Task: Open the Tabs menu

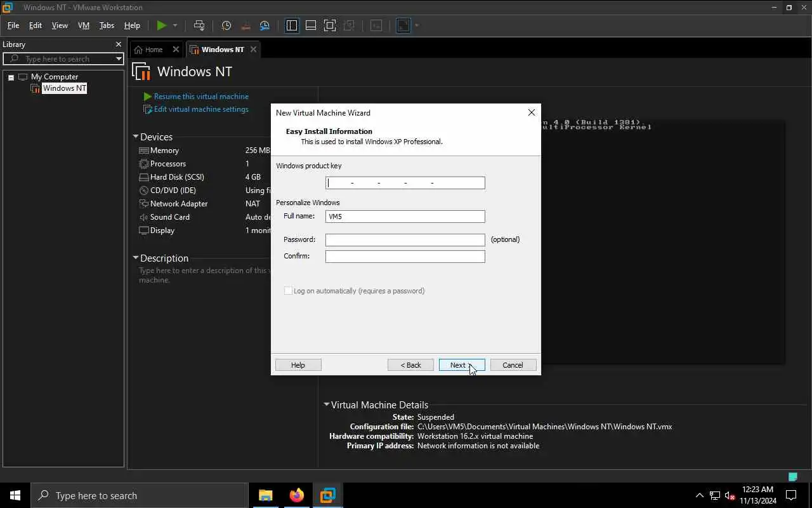Action: coord(107,25)
